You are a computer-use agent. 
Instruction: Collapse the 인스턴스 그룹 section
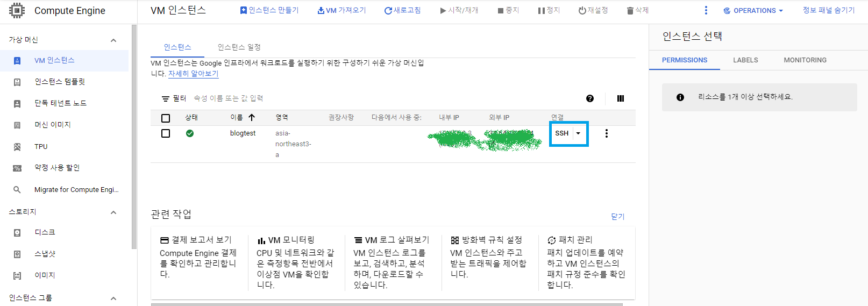[x=113, y=298]
